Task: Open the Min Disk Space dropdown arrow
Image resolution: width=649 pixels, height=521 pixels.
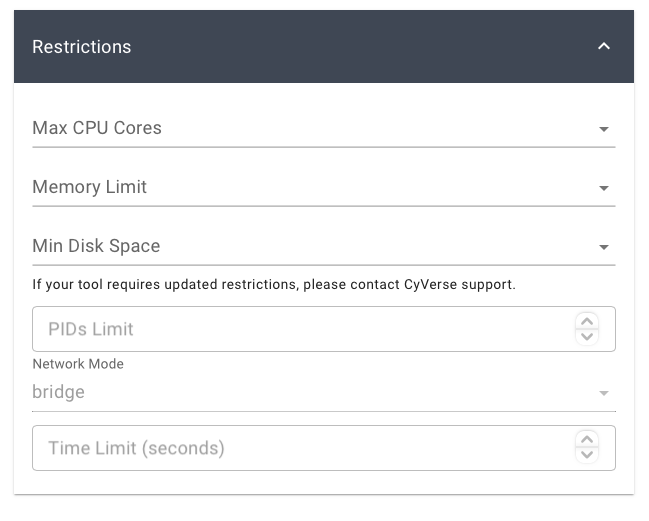Action: tap(603, 247)
